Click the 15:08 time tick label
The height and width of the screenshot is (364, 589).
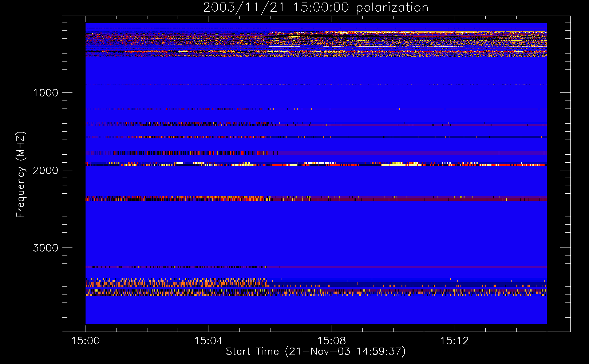[x=331, y=341]
